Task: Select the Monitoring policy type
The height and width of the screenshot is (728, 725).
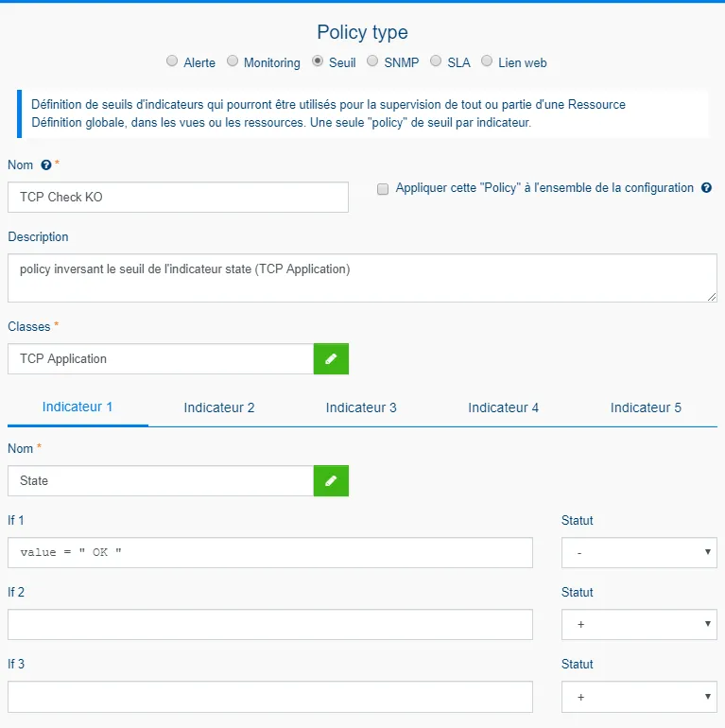Action: pyautogui.click(x=233, y=61)
